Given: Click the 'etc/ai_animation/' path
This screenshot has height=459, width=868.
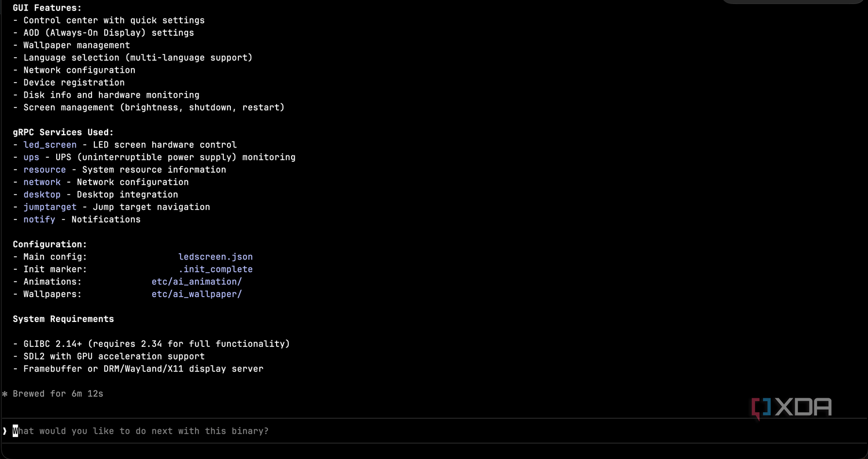Looking at the screenshot, I should (197, 282).
